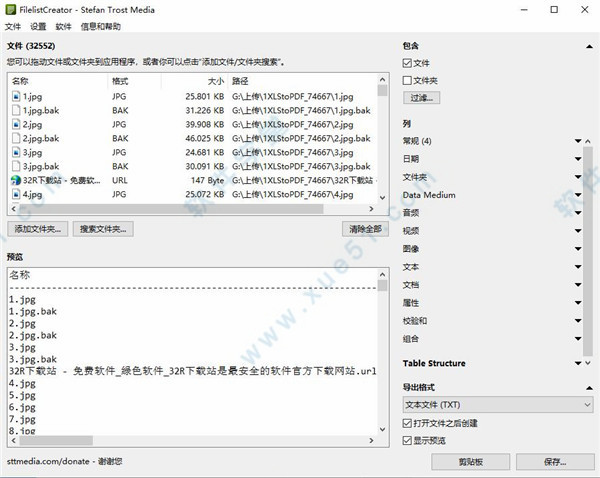The image size is (600, 478).
Task: Click the 2.jpg file icon
Action: point(16,124)
